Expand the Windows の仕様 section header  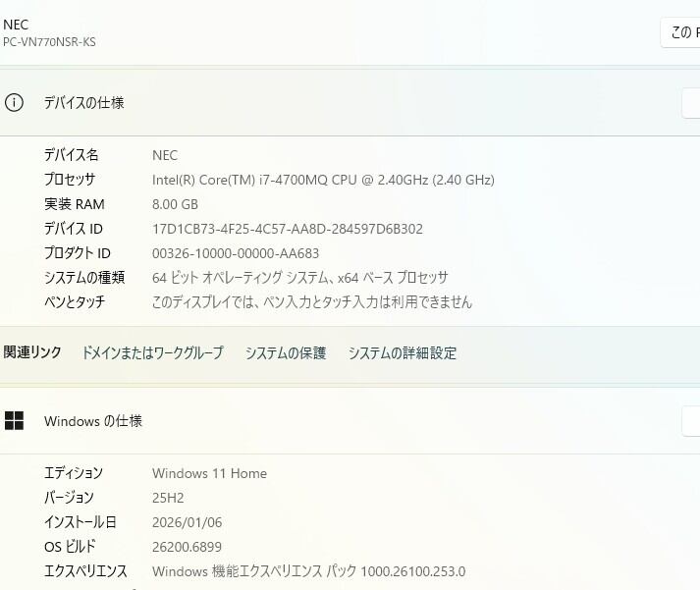click(x=350, y=420)
